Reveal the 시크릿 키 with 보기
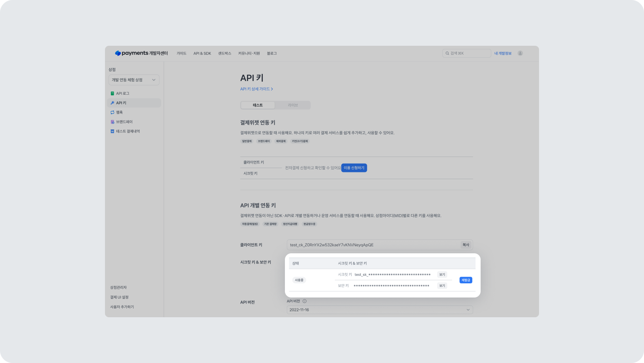 (x=442, y=275)
